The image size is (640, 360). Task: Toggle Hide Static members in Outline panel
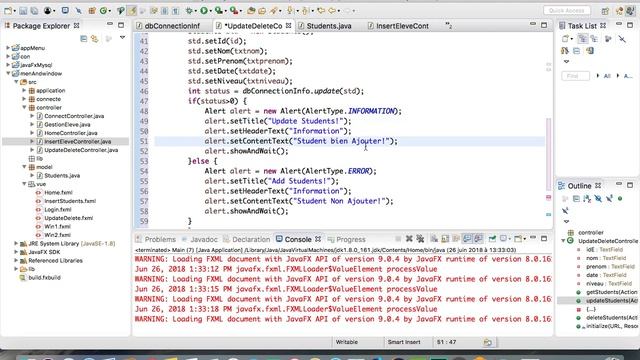click(x=609, y=199)
